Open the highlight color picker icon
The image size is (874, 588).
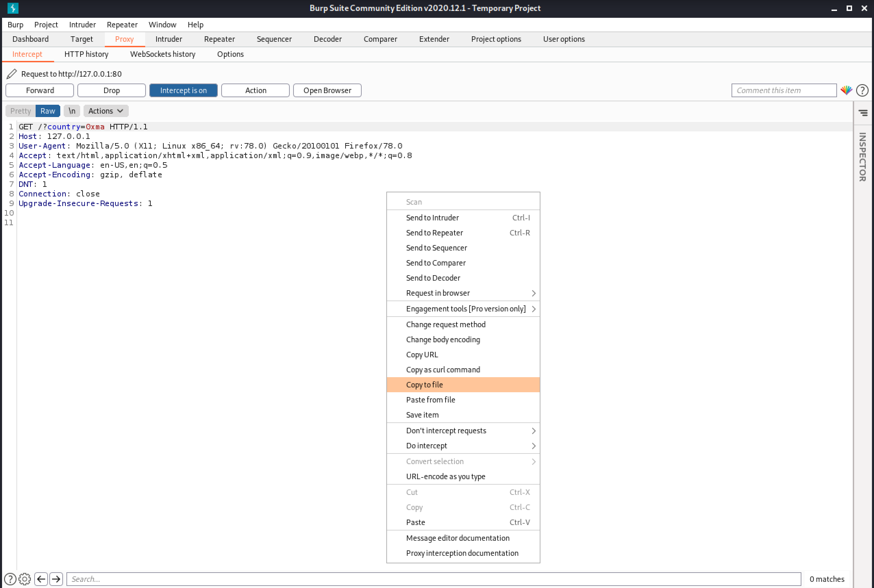pos(846,90)
